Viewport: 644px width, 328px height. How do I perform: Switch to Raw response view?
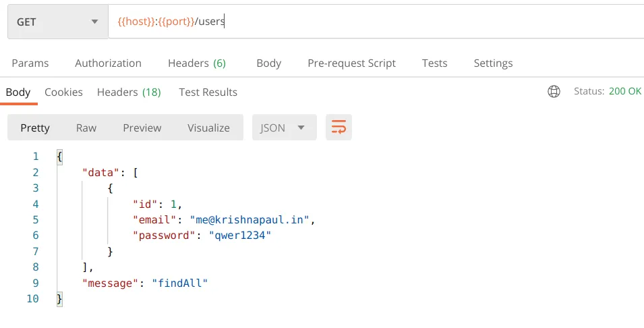[86, 128]
